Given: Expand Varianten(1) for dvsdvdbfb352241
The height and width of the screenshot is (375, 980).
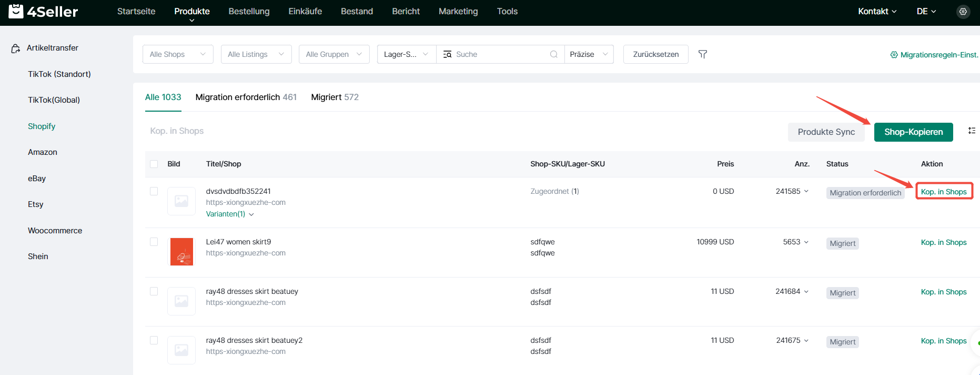Looking at the screenshot, I should pos(230,214).
